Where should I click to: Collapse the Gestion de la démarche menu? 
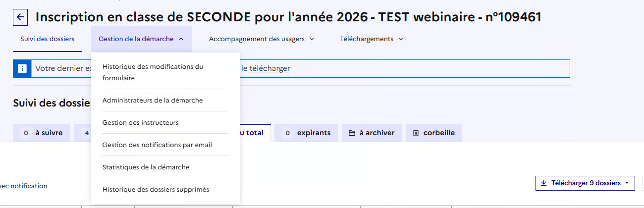[x=141, y=39]
